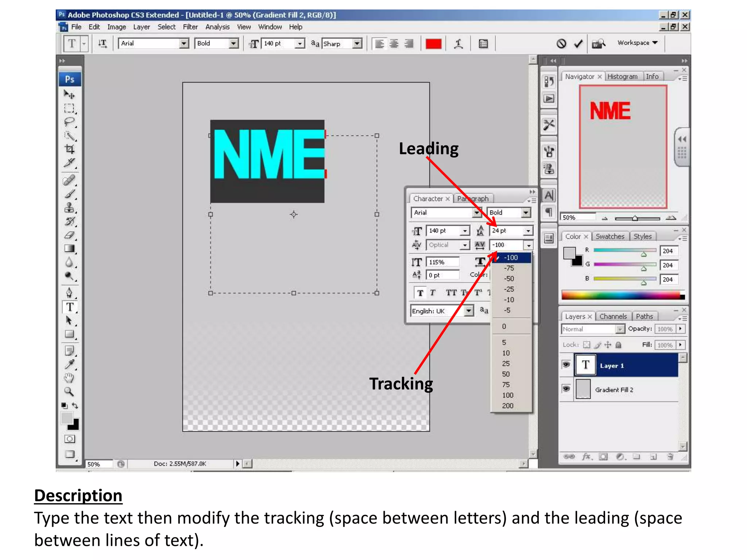Open the layer blend mode Normal dropdown
Screen dimensions: 747x560
(x=619, y=329)
